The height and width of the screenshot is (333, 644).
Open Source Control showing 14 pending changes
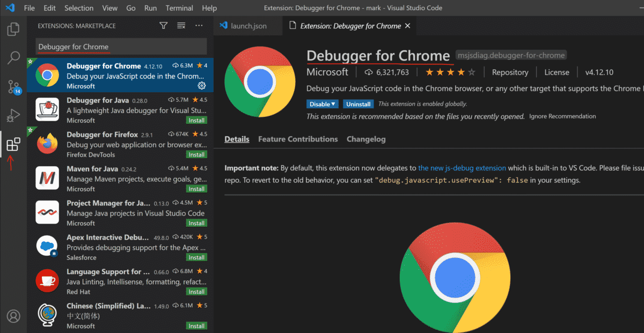tap(13, 86)
